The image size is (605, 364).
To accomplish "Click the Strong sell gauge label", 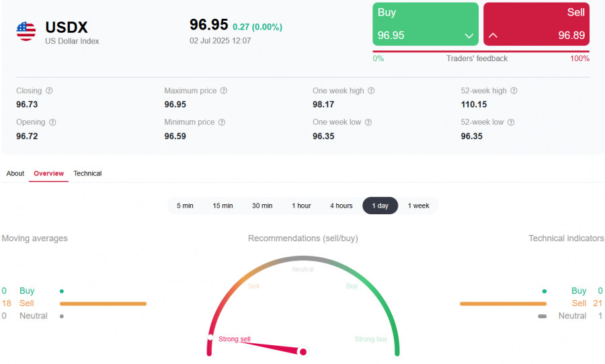I will 234,339.
